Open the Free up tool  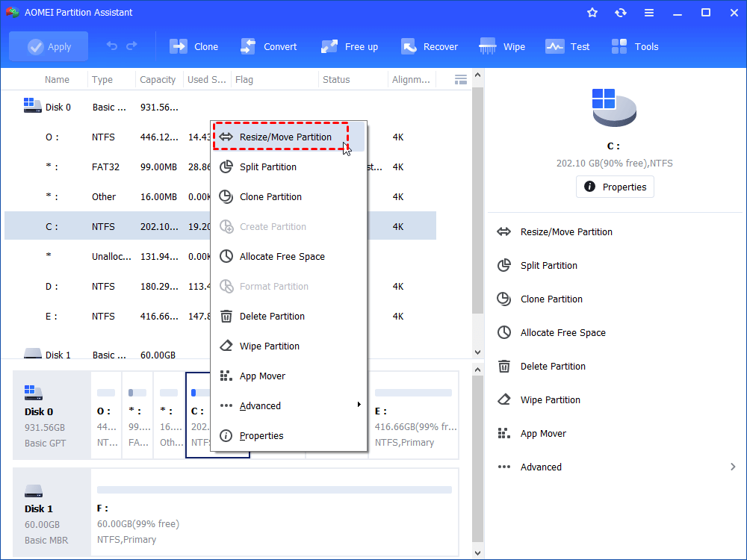349,46
